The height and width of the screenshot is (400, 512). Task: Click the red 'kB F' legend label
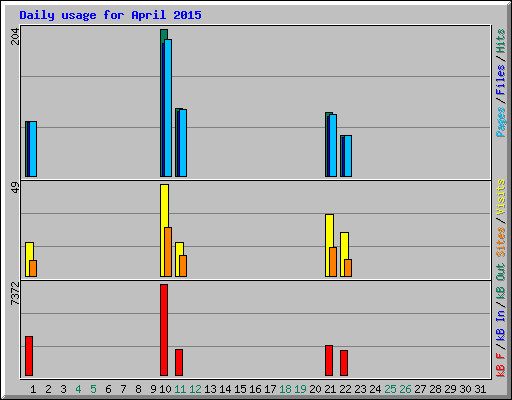point(501,365)
